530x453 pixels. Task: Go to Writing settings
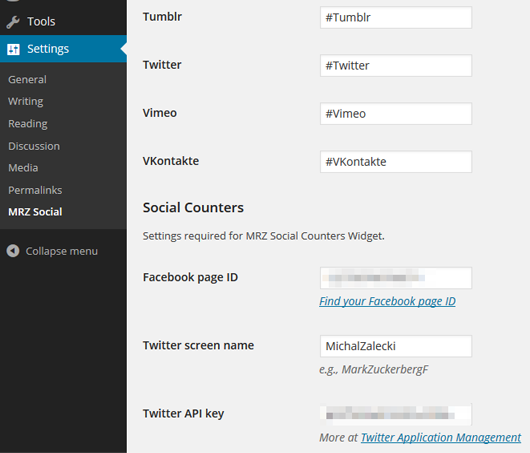(26, 101)
